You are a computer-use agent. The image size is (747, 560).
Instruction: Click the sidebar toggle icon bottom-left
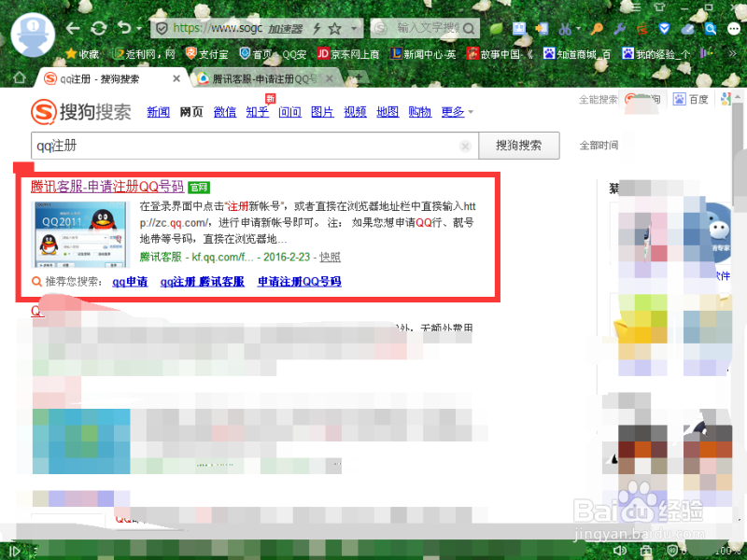[x=14, y=552]
